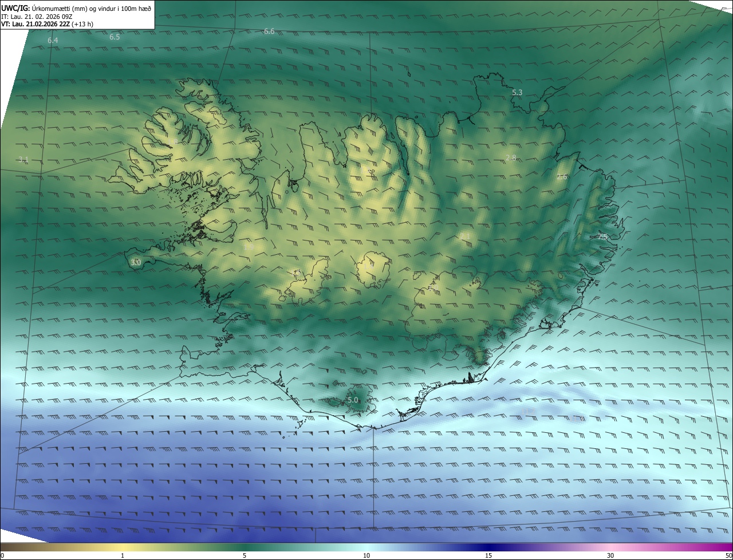Click the 3.0 value label on Snæfellsnes peninsula

136,262
